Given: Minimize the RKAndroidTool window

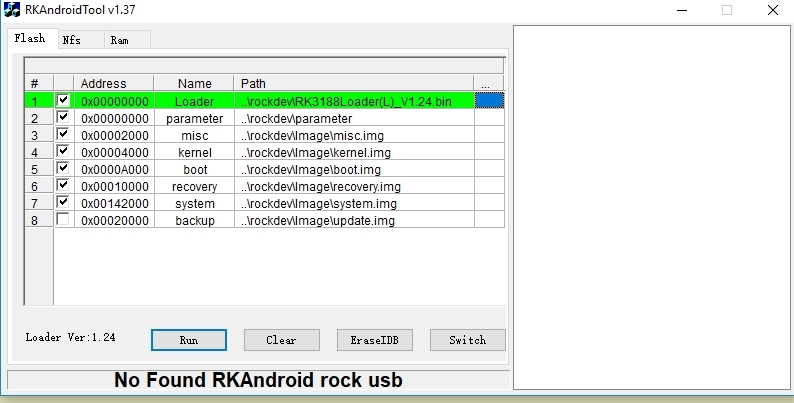Looking at the screenshot, I should (682, 10).
